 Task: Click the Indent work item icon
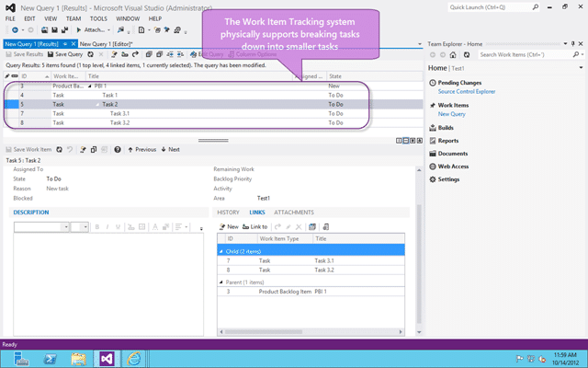[x=180, y=54]
